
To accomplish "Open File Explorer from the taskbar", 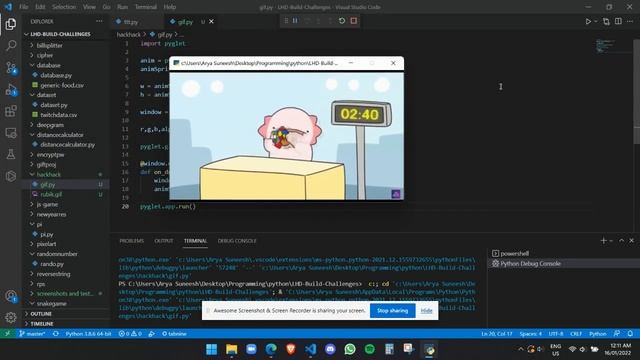I will tap(231, 349).
